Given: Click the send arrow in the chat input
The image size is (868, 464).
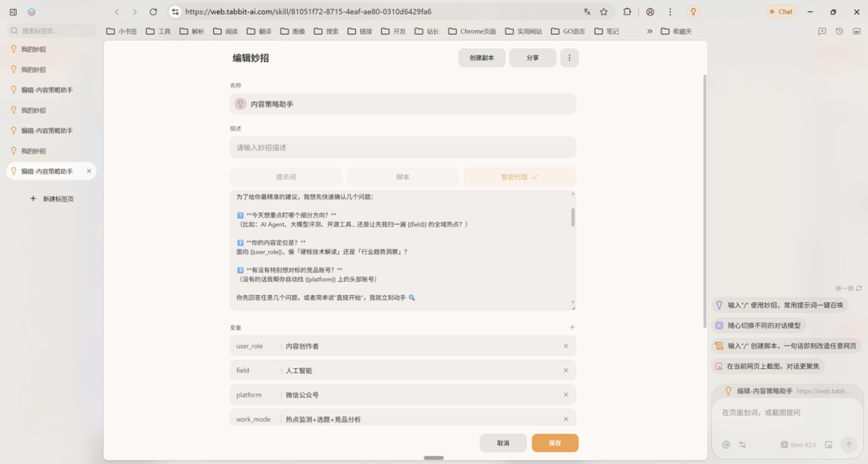Looking at the screenshot, I should pyautogui.click(x=849, y=444).
